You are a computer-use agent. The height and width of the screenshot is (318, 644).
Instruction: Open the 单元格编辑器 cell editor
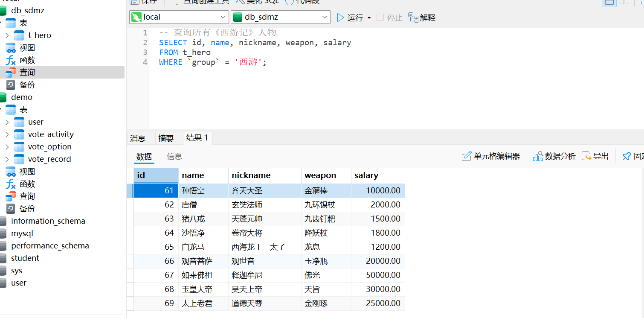tap(491, 156)
